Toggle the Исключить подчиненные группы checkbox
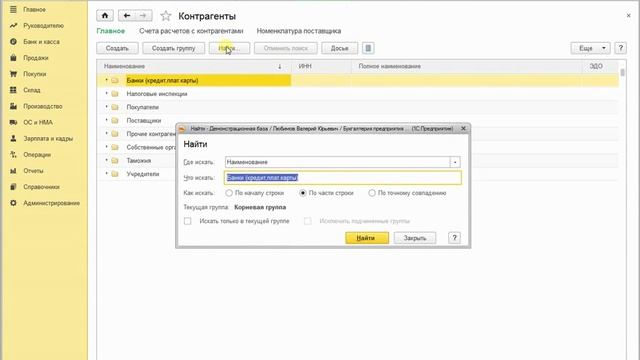The width and height of the screenshot is (640, 360). pos(307,221)
